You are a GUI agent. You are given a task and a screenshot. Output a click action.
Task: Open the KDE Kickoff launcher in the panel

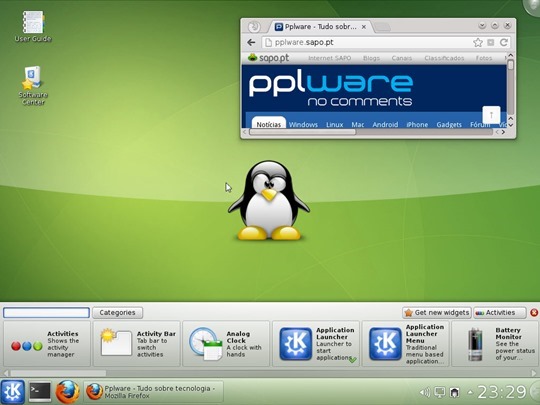[x=13, y=392]
